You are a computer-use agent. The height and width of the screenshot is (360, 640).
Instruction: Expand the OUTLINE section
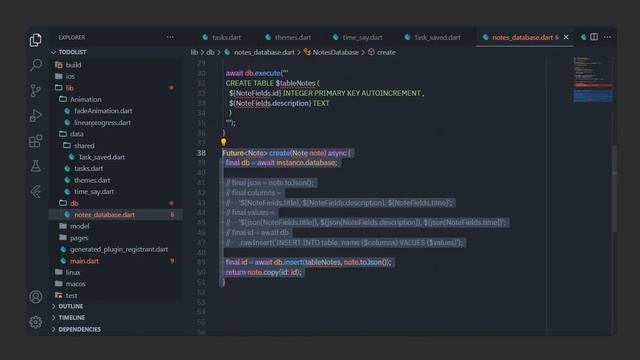pyautogui.click(x=71, y=306)
